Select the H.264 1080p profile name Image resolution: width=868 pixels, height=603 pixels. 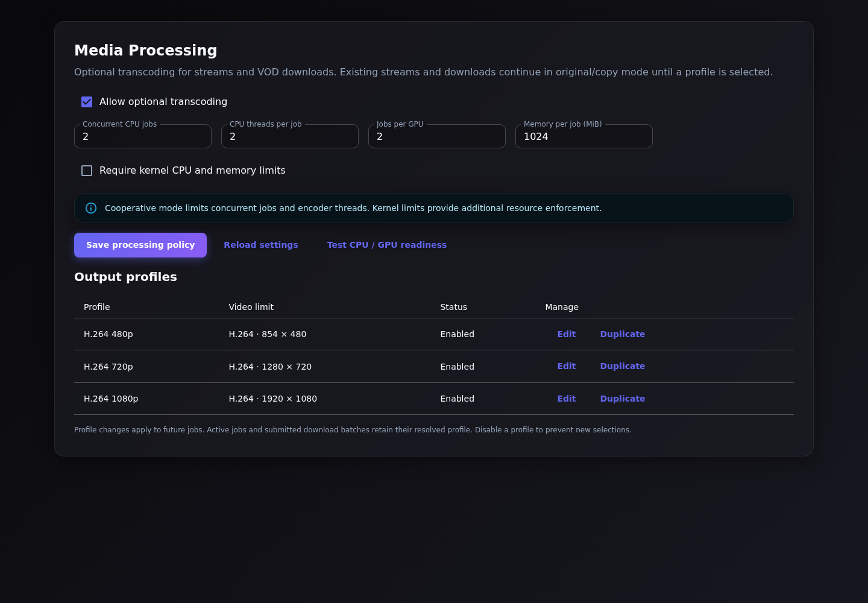coord(111,399)
